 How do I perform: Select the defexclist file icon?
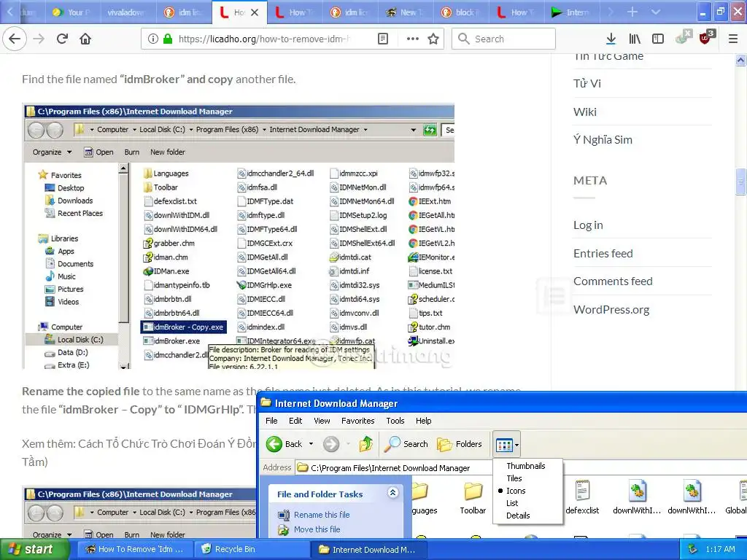582,498
